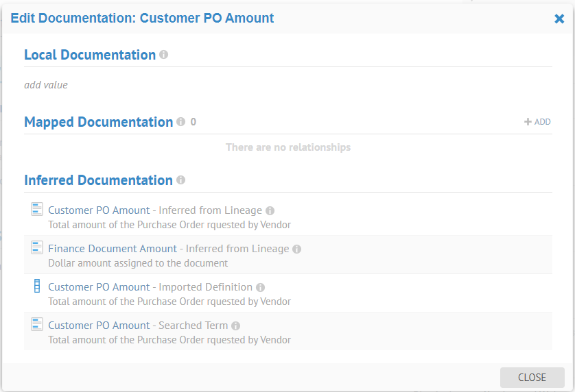Click term icon for first Customer PO Amount
575x392 pixels.
37,210
